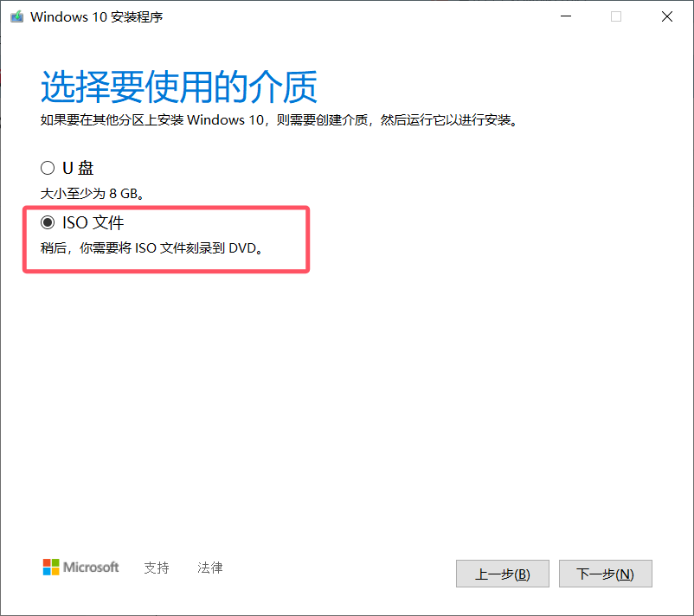Click the 选择要使用的介质 heading

(179, 87)
